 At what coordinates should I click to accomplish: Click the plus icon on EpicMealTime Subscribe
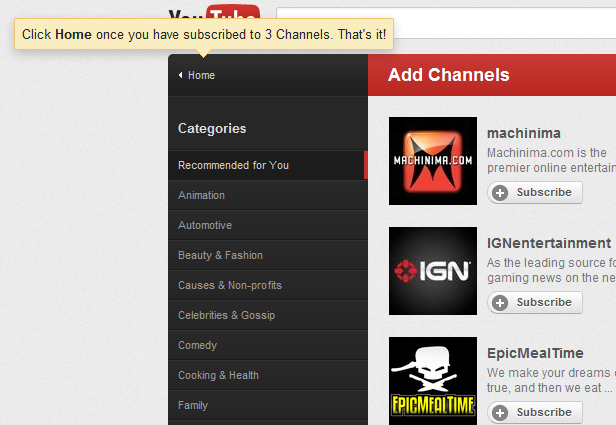pyautogui.click(x=500, y=413)
